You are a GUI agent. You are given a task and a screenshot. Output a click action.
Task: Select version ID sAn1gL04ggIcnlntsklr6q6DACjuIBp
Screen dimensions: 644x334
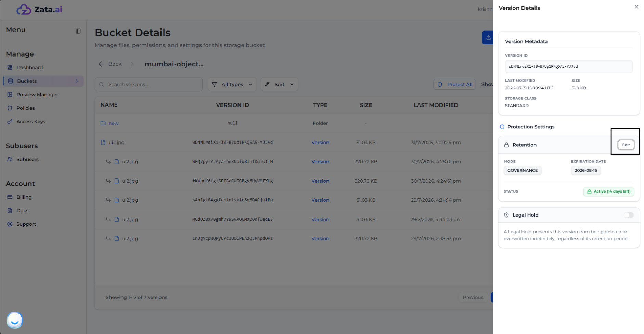pyautogui.click(x=232, y=200)
